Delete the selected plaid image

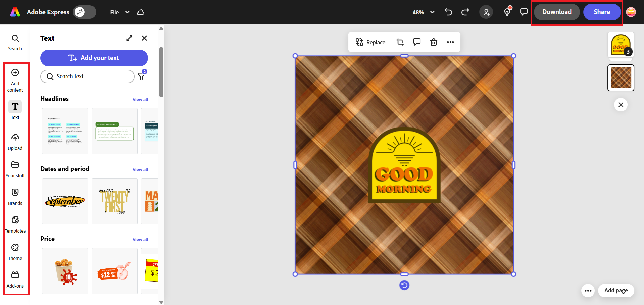(433, 42)
